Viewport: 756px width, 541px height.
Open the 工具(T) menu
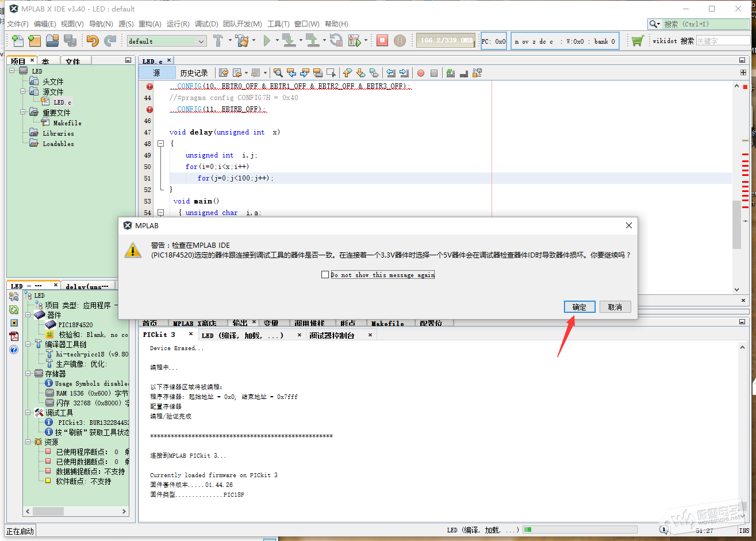278,24
